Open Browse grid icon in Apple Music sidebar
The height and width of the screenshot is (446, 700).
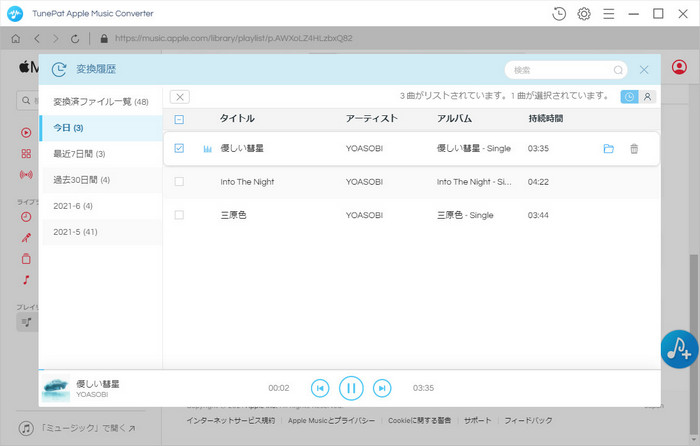pos(26,154)
